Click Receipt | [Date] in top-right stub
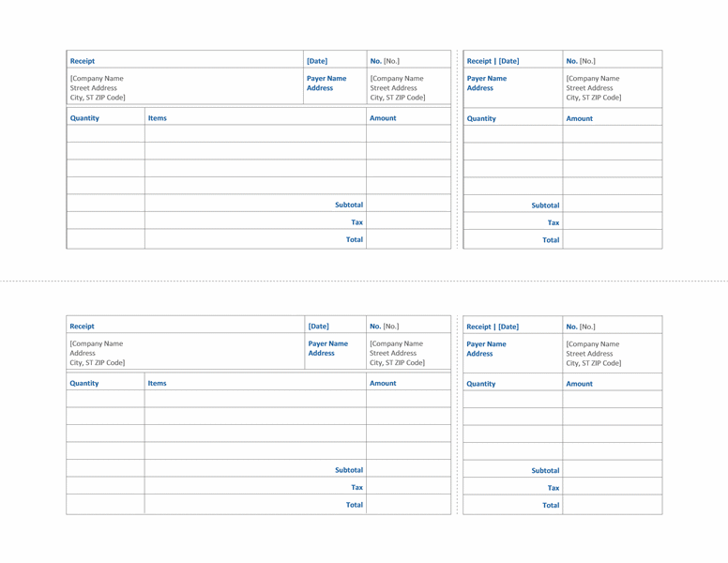The image size is (728, 563). 493,61
